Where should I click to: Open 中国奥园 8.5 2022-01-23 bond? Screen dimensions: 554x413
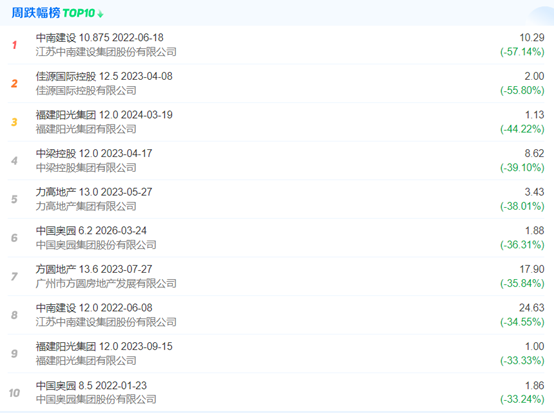pyautogui.click(x=91, y=385)
